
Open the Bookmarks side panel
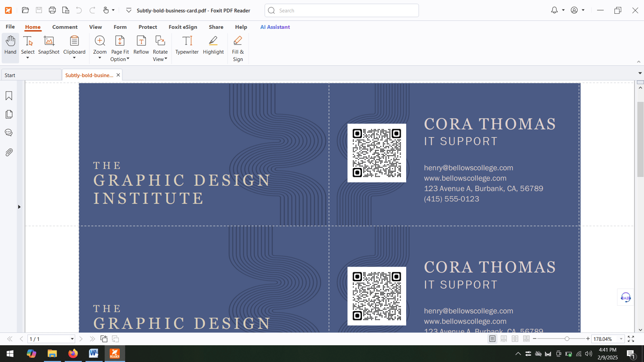click(9, 96)
